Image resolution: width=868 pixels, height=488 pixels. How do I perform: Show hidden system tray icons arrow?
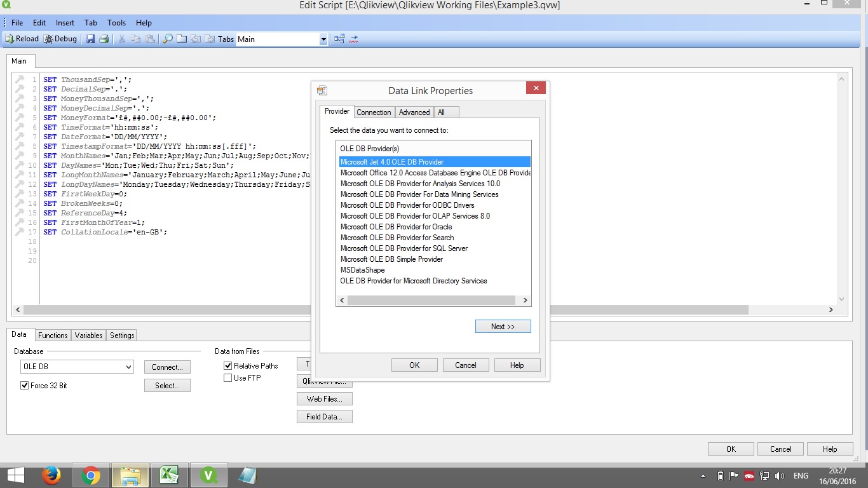tap(703, 476)
